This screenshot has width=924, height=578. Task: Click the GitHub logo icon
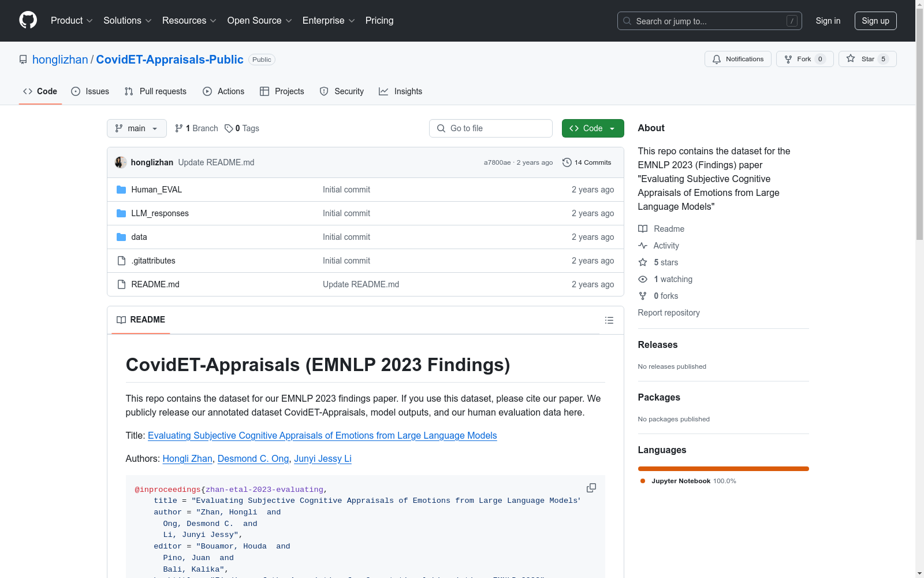28,20
